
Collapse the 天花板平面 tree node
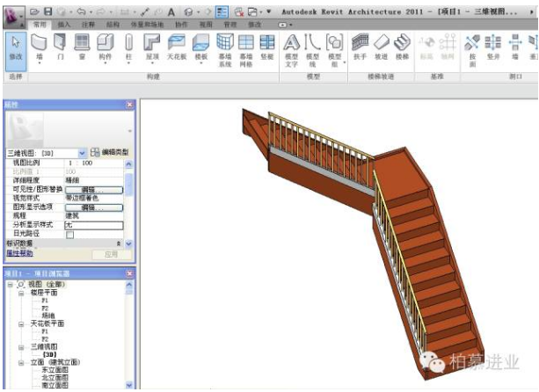pos(21,324)
